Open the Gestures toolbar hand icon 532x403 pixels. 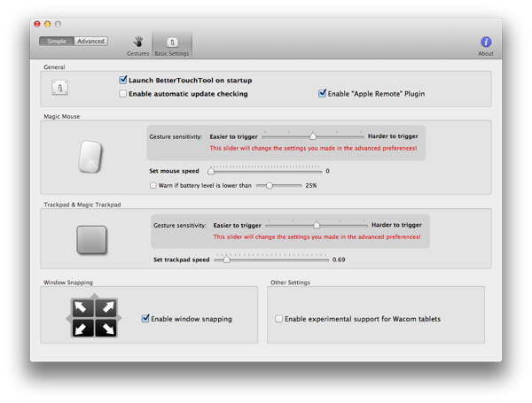(x=138, y=42)
